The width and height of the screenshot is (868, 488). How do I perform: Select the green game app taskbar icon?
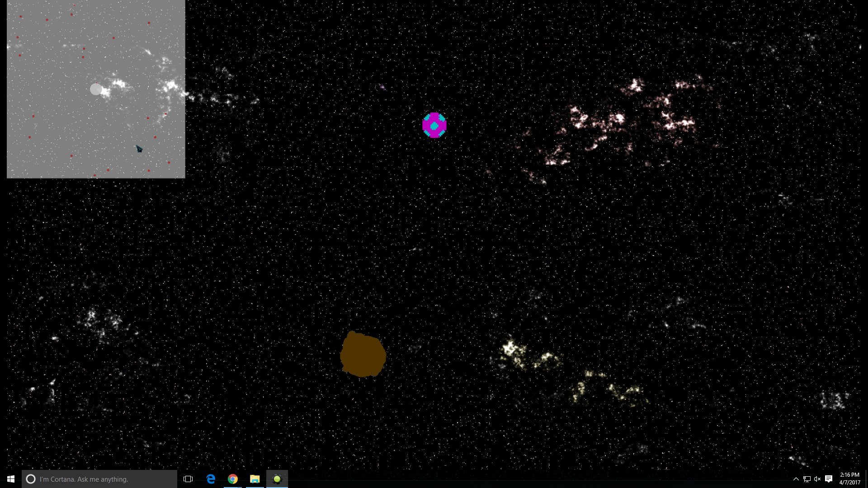pos(277,479)
